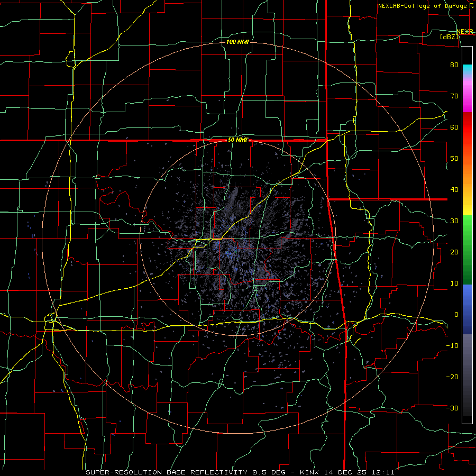Click the KINX station identifier in footer
476x476 pixels.
(x=309, y=472)
